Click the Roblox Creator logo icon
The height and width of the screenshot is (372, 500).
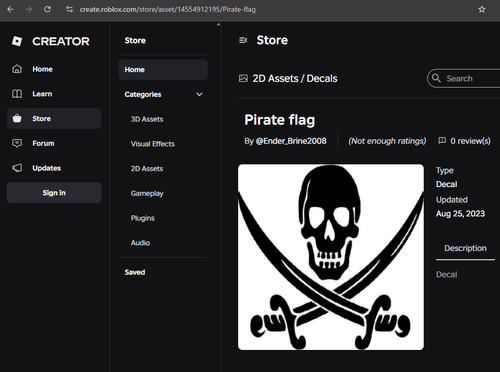(17, 41)
